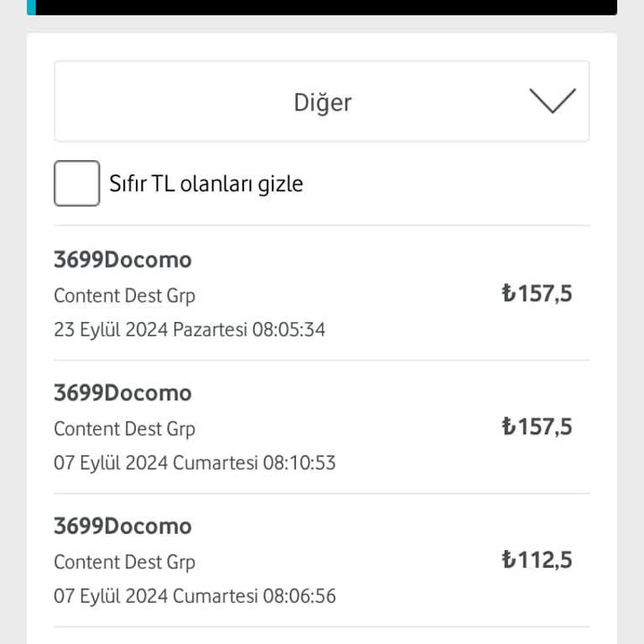This screenshot has width=644, height=644.
Task: Click the 'Sıfır TL olanları gizle' label
Action: pyautogui.click(x=205, y=184)
